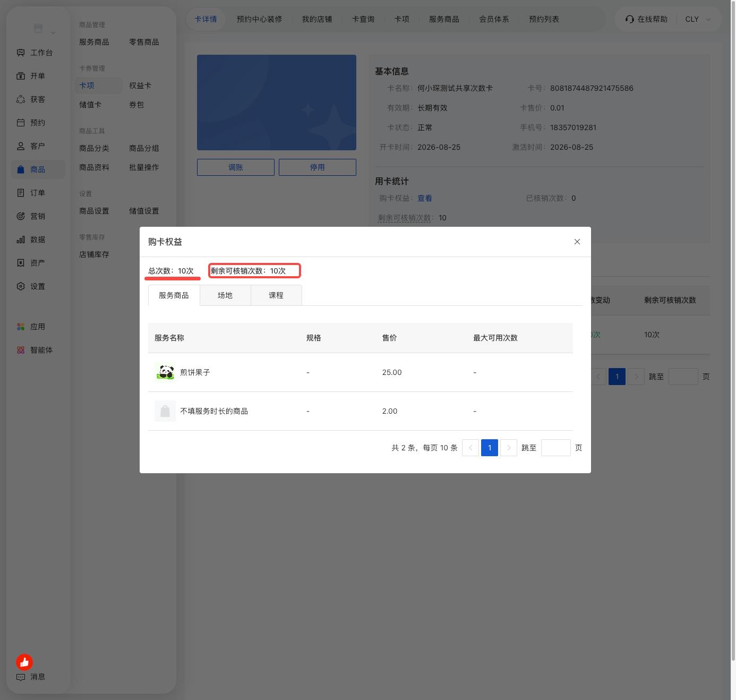Open 店铺库存 in the submenu
The width and height of the screenshot is (736, 700).
click(94, 254)
